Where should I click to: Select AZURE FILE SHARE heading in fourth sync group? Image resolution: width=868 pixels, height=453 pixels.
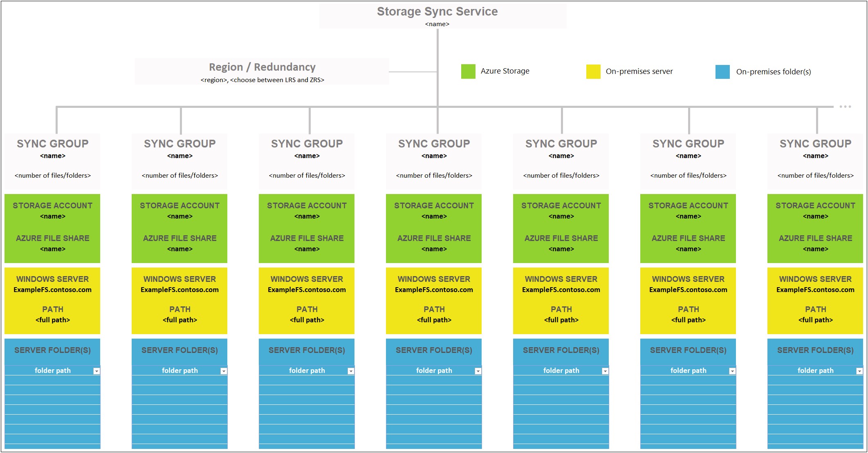[x=434, y=238]
